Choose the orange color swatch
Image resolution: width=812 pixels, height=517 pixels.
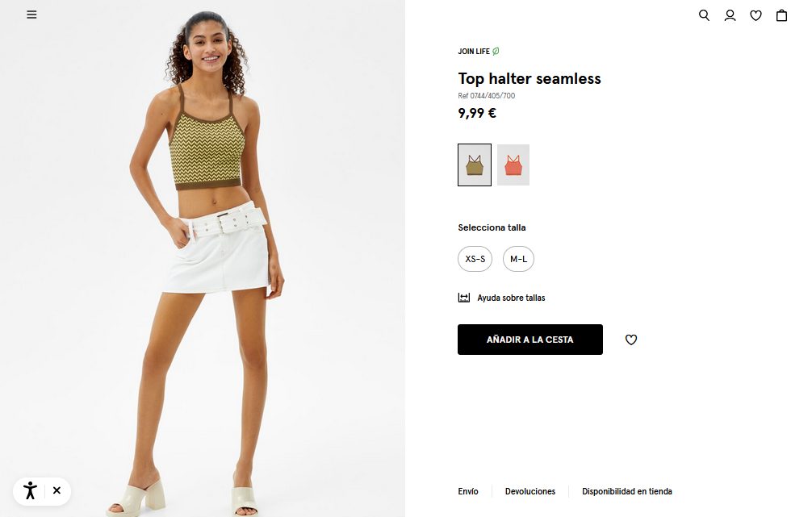pos(513,165)
